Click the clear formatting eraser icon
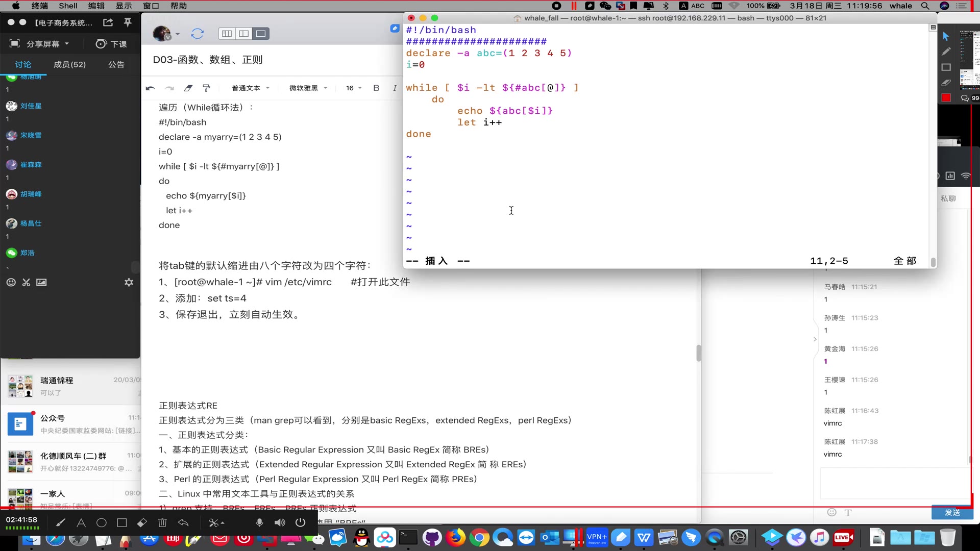The height and width of the screenshot is (551, 980). pos(188,88)
